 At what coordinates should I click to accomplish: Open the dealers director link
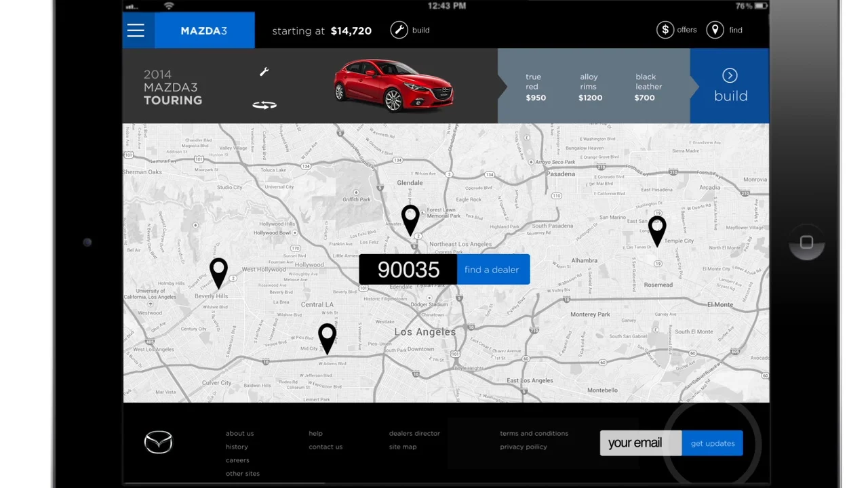pos(414,434)
